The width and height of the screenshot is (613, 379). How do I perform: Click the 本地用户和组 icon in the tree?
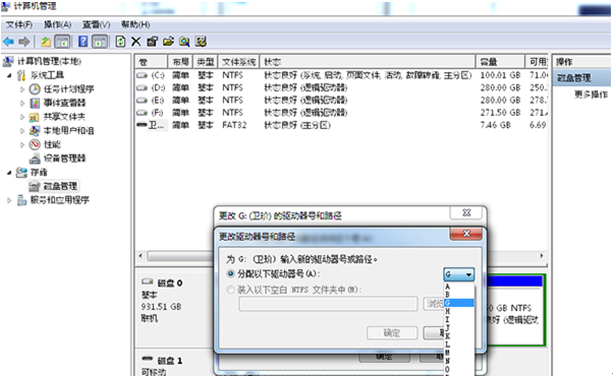[35, 131]
